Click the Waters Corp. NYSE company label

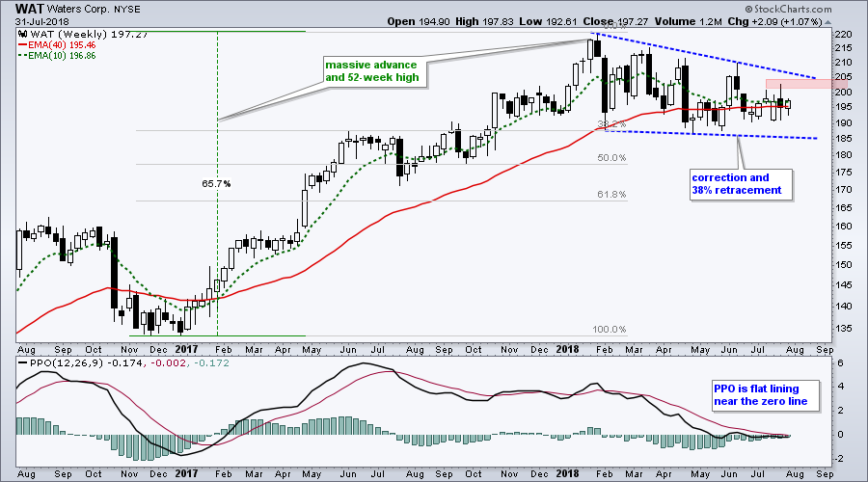[x=94, y=10]
